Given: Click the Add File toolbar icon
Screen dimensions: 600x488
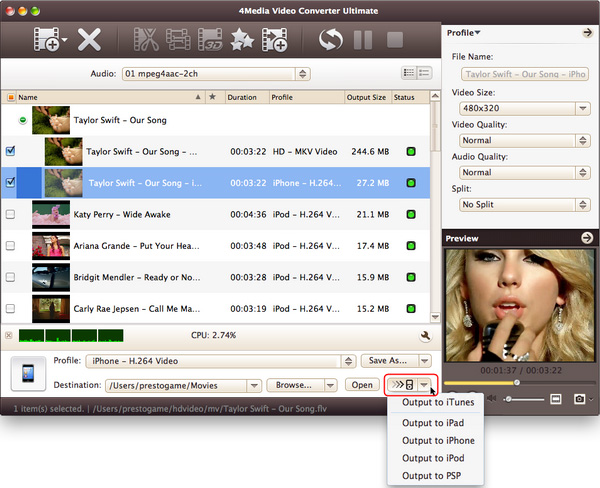Looking at the screenshot, I should tap(46, 40).
